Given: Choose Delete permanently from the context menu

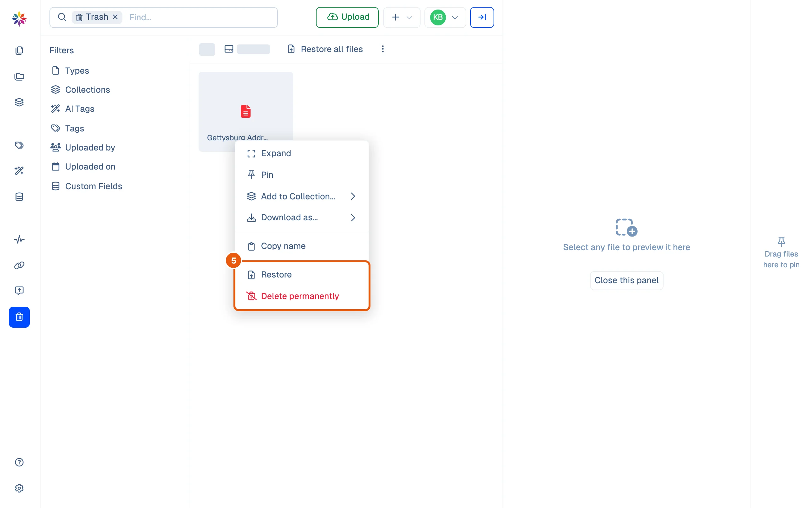Looking at the screenshot, I should click(302, 296).
